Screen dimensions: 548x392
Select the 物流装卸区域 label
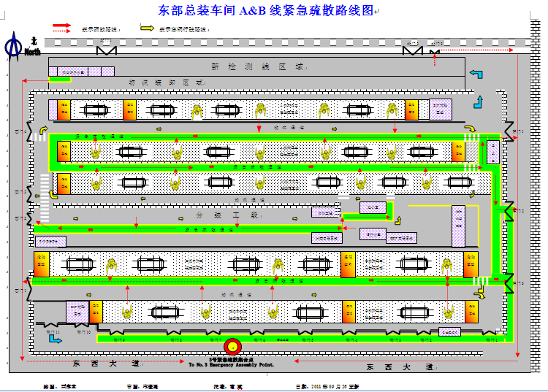[167, 82]
